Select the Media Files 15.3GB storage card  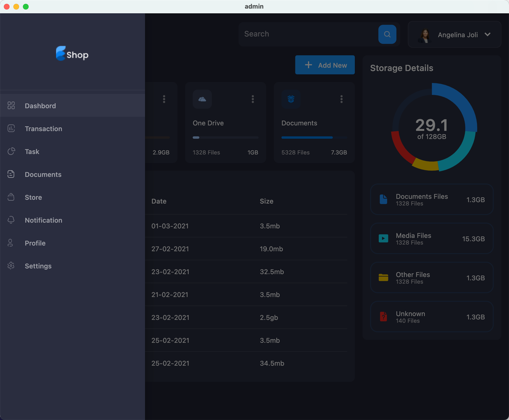click(x=432, y=238)
